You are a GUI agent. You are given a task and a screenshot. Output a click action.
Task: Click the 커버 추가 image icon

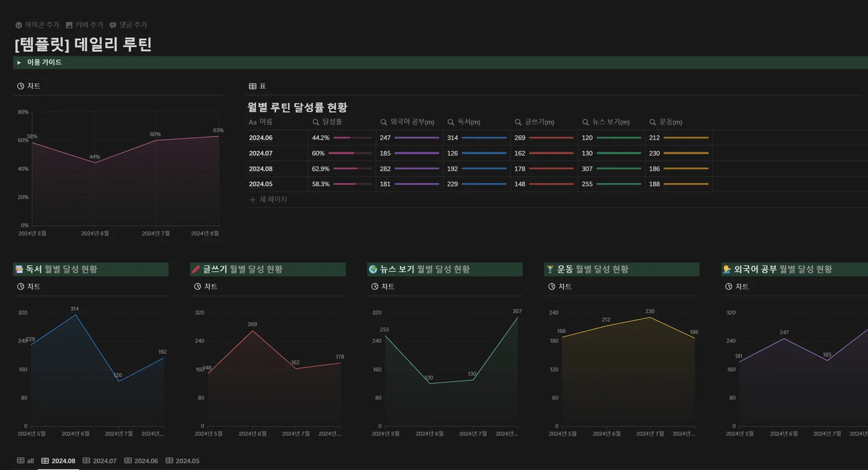[69, 26]
